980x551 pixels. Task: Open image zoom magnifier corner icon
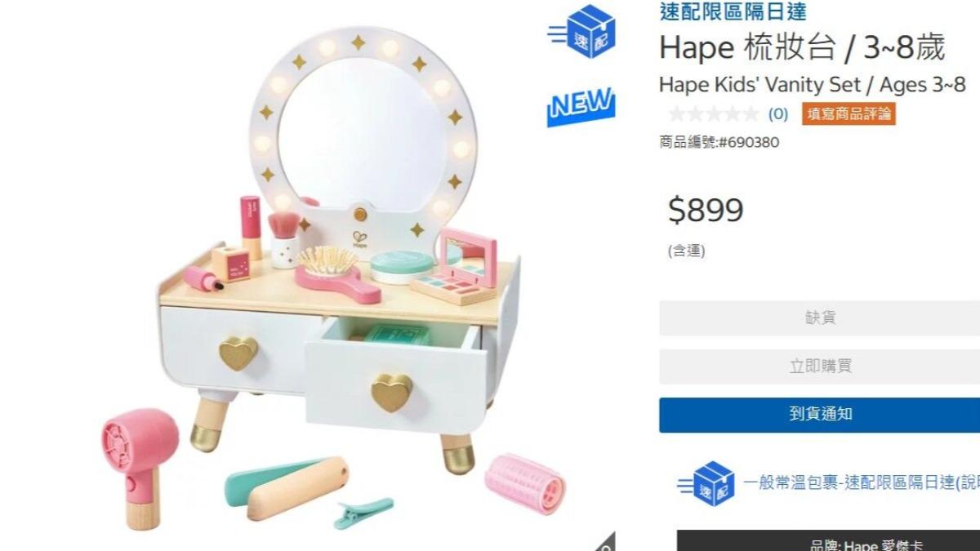point(605,542)
